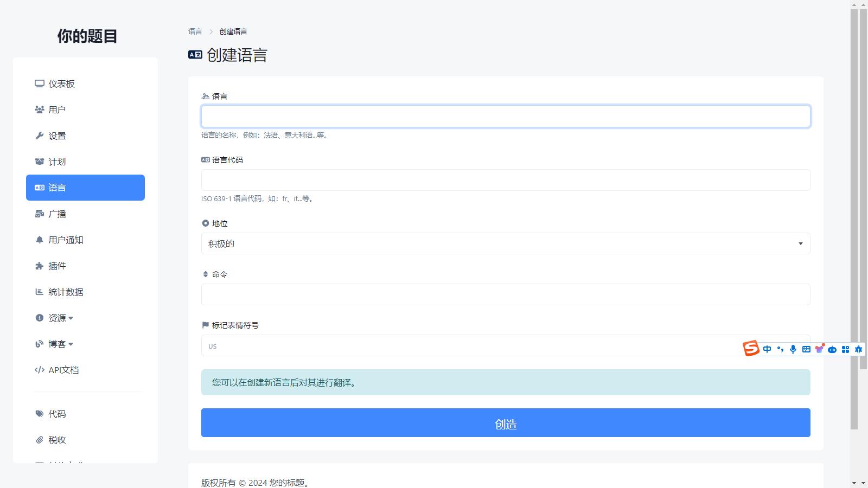
Task: Click the bell icon for 用户通知
Action: 39,240
